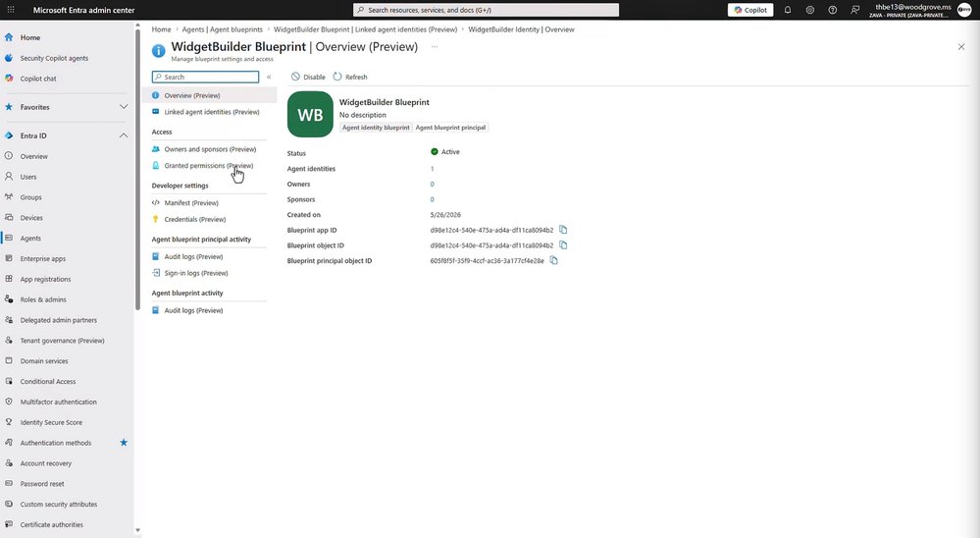Open the notifications bell
This screenshot has width=980, height=538.
click(x=788, y=10)
